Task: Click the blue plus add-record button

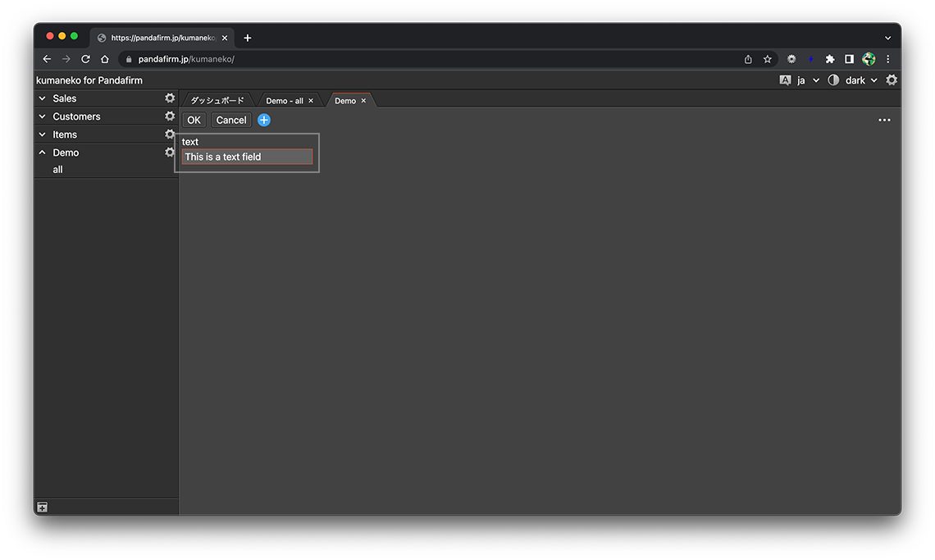Action: pos(264,120)
